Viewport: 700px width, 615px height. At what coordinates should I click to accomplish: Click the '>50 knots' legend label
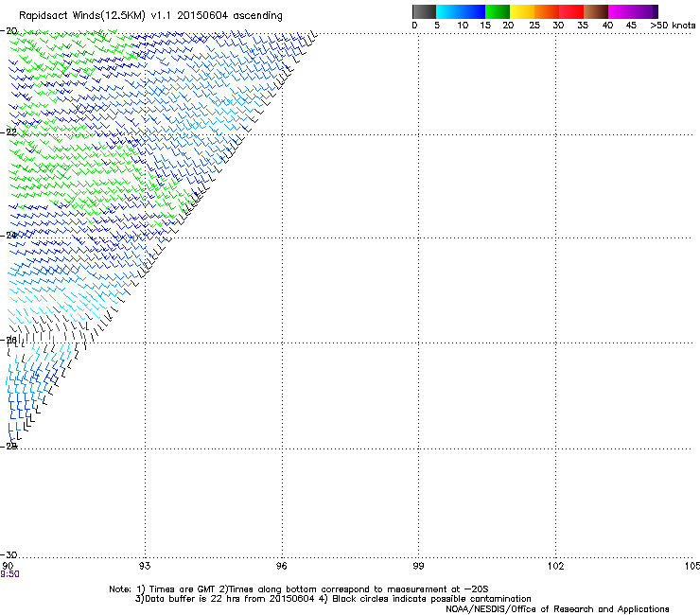(673, 26)
